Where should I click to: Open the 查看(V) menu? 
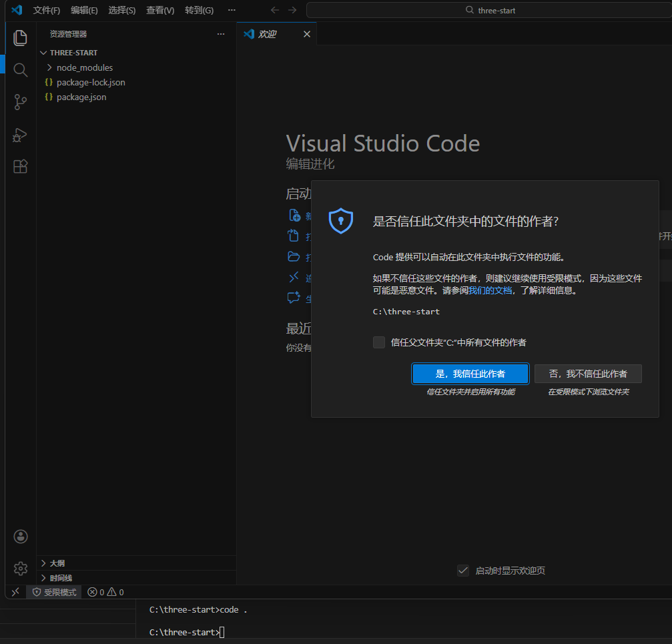[160, 10]
